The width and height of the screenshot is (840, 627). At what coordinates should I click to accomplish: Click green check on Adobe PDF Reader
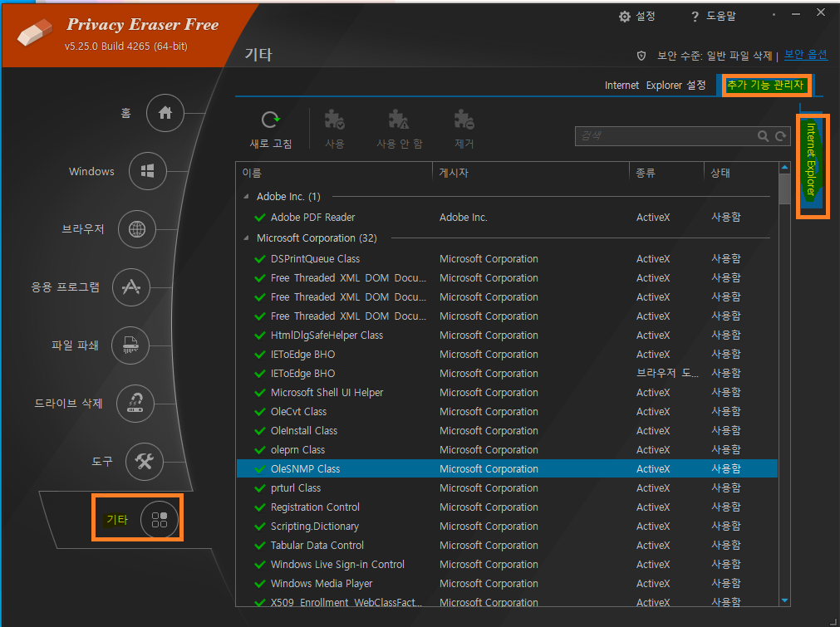[x=260, y=218]
